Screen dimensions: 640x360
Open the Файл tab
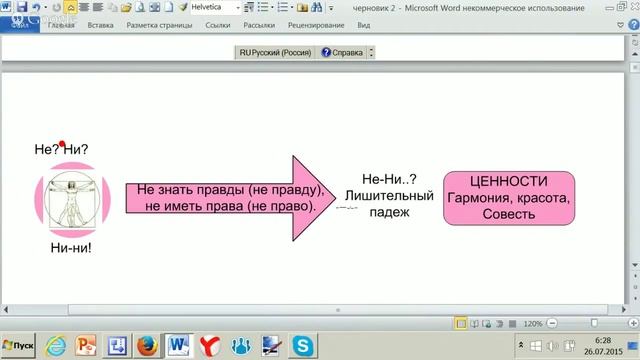coord(20,24)
